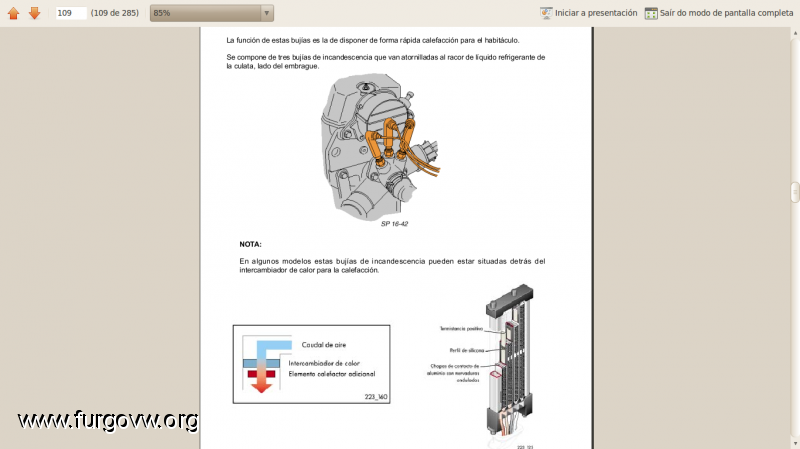Screen dimensions: 800x449
Task: Click paragraph starting Se compone de tres bujías
Action: [x=386, y=62]
